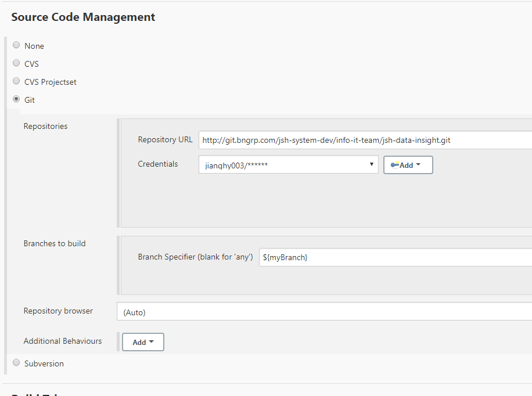
Task: Select the CVS Projectset radio button
Action: [x=16, y=81]
